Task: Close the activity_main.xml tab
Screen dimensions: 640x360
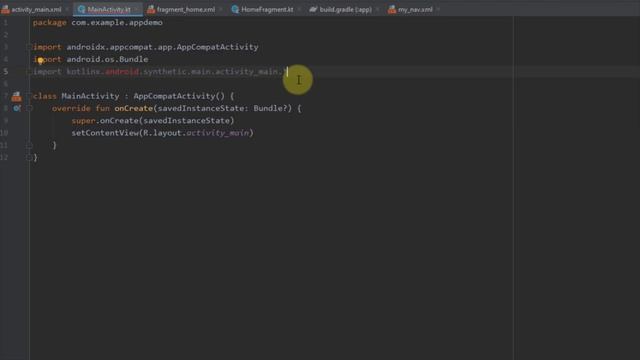Action: 67,9
